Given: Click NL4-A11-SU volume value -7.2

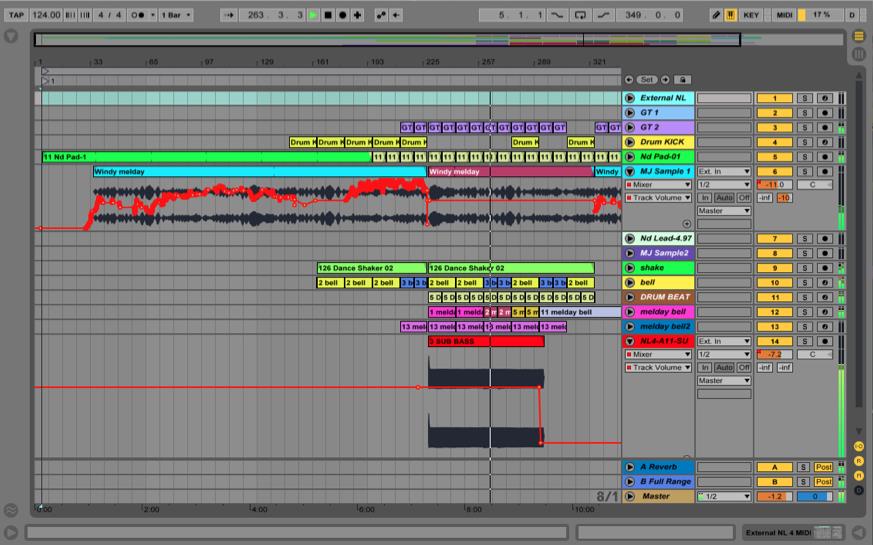Looking at the screenshot, I should [774, 354].
